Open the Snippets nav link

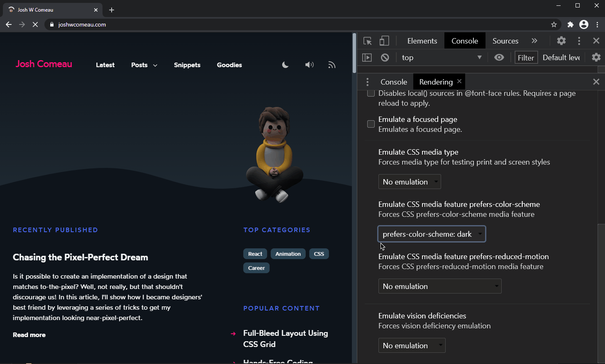click(x=187, y=65)
